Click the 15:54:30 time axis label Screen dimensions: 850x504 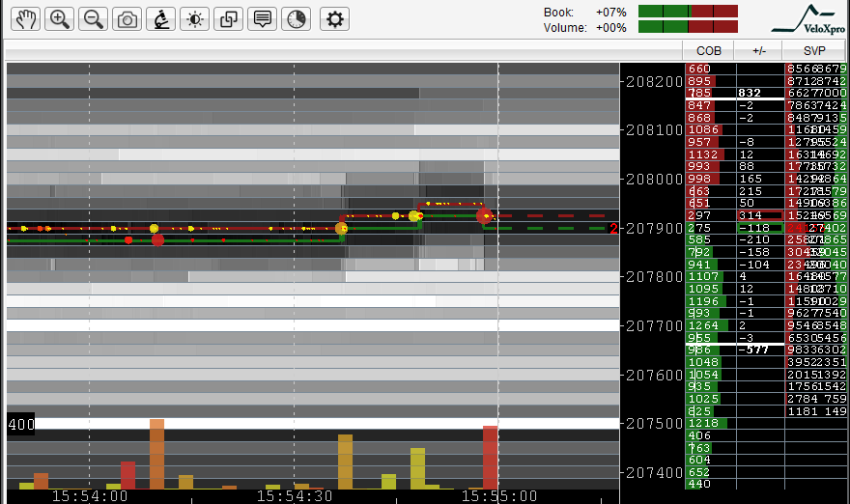294,496
